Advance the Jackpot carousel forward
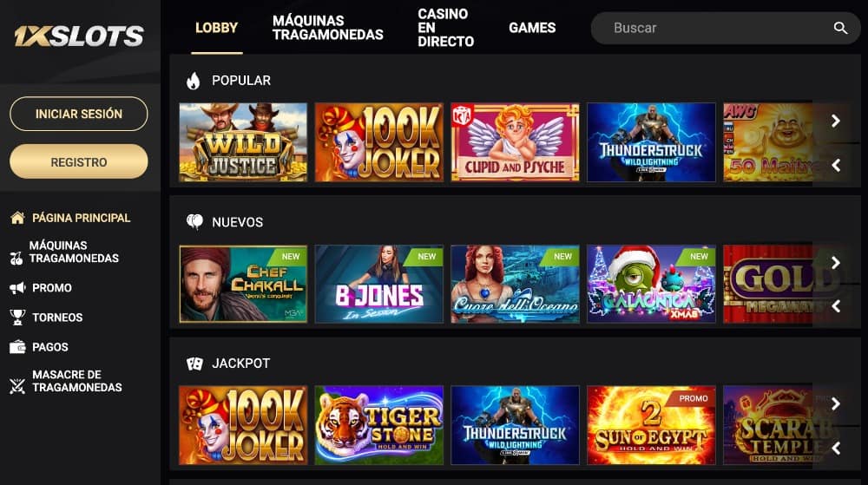The width and height of the screenshot is (868, 485). pyautogui.click(x=835, y=403)
